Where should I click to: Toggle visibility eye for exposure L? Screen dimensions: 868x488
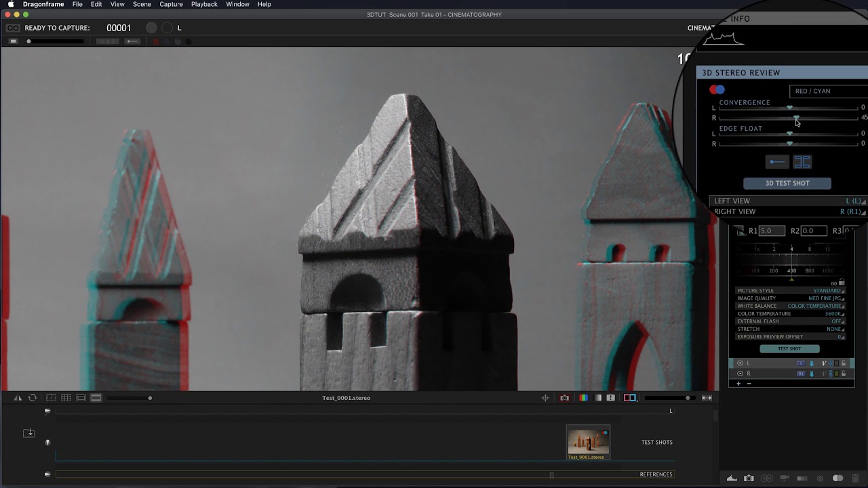click(x=740, y=363)
